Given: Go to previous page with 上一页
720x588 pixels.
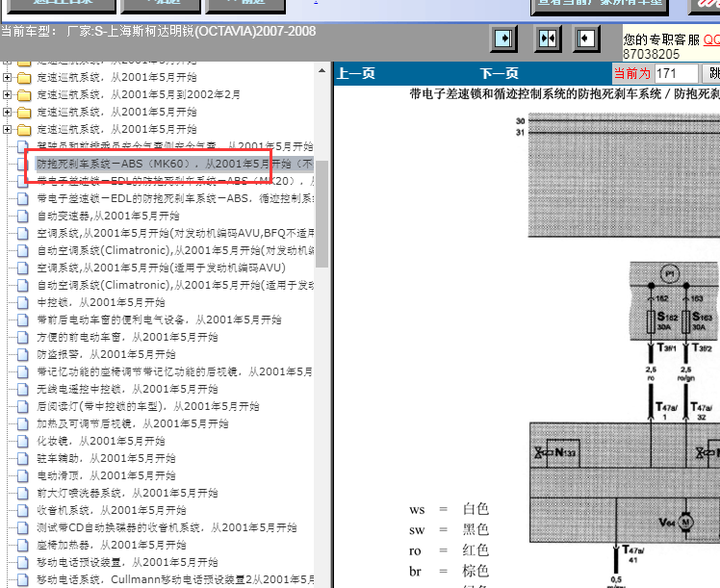Looking at the screenshot, I should (356, 73).
